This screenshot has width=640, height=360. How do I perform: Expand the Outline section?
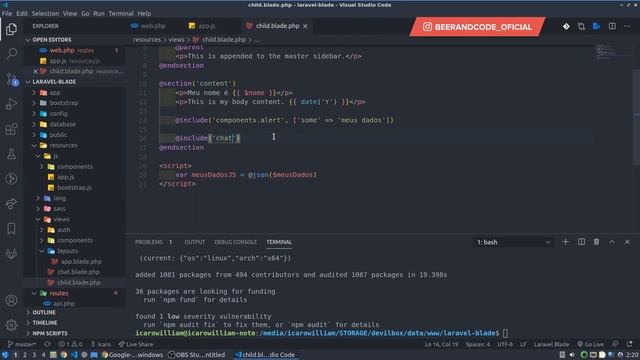(44, 312)
